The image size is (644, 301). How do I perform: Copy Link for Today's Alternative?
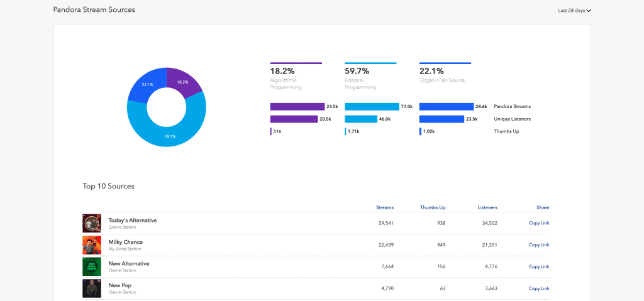[x=539, y=223]
